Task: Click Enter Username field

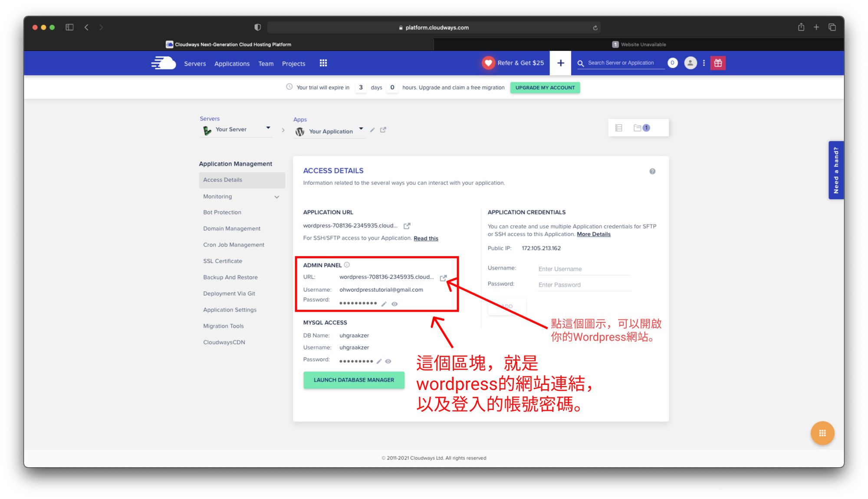Action: (584, 269)
